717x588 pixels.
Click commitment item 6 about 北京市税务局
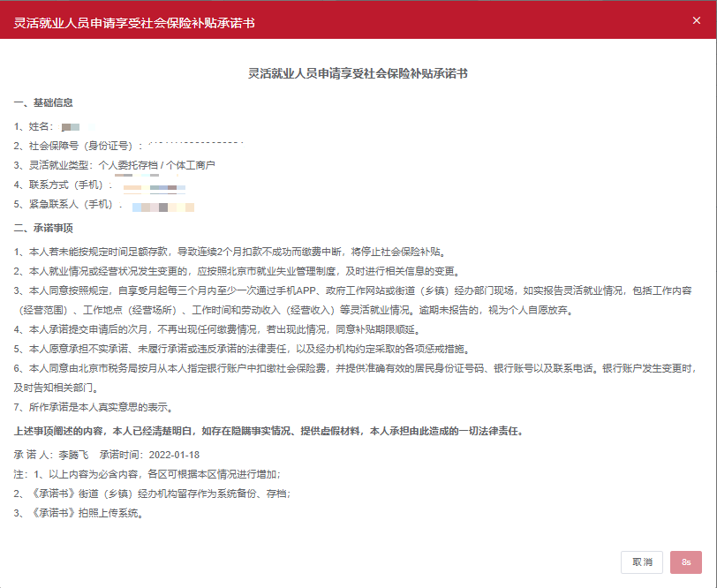pyautogui.click(x=355, y=378)
